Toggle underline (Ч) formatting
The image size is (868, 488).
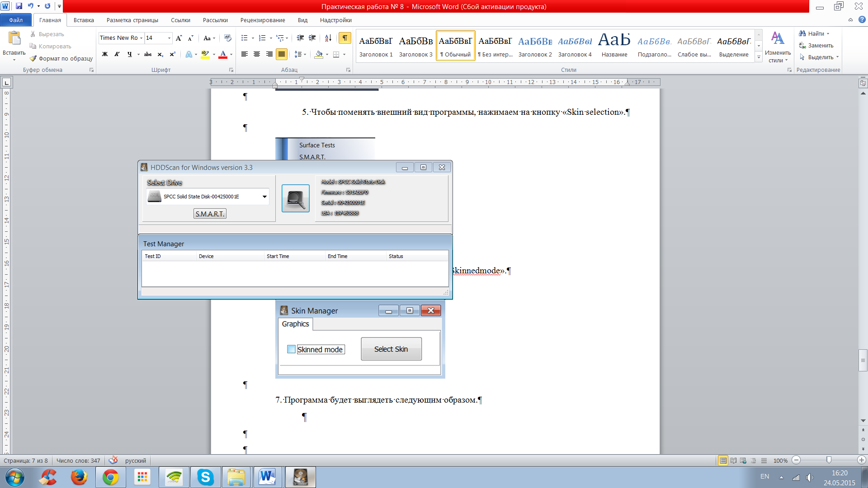(130, 54)
